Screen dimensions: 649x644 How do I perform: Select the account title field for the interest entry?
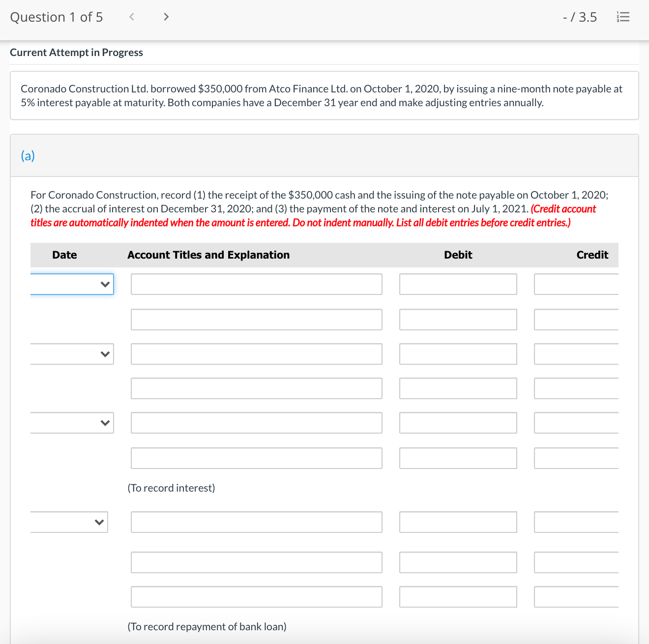click(256, 422)
